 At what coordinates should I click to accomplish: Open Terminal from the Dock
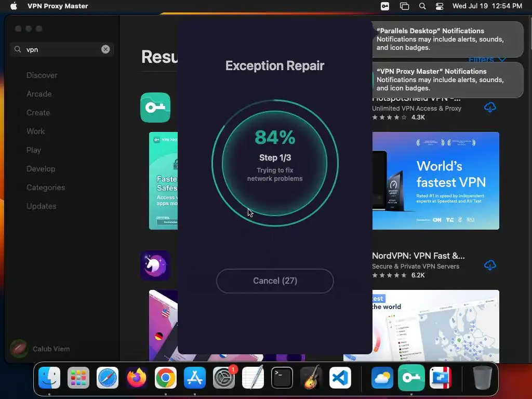tap(282, 378)
